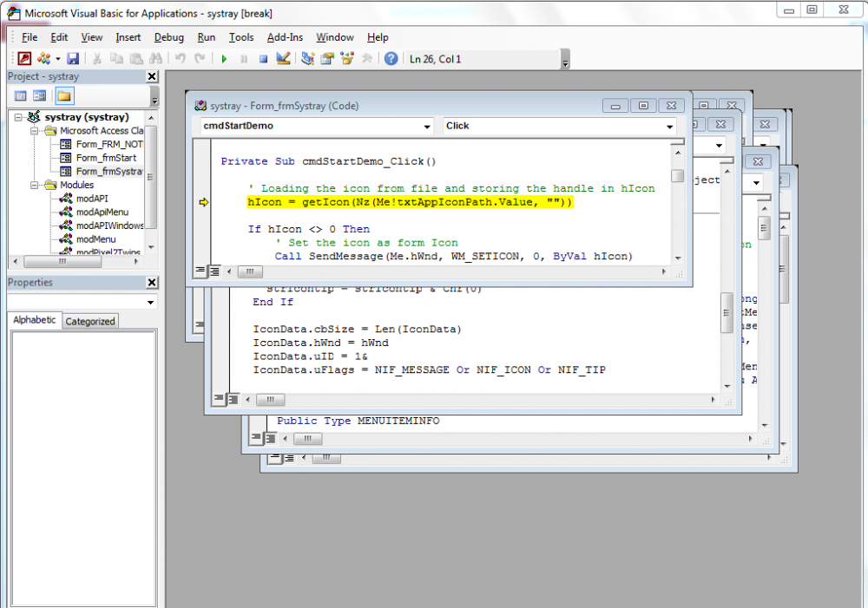The width and height of the screenshot is (868, 608).
Task: Enable Full Module View in the rearmost code window
Action: coord(288,458)
